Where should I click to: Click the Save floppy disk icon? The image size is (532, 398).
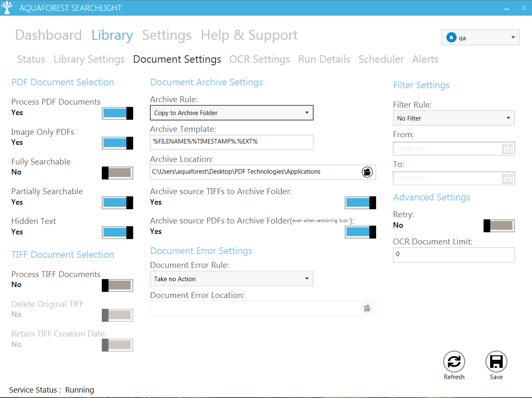point(496,362)
